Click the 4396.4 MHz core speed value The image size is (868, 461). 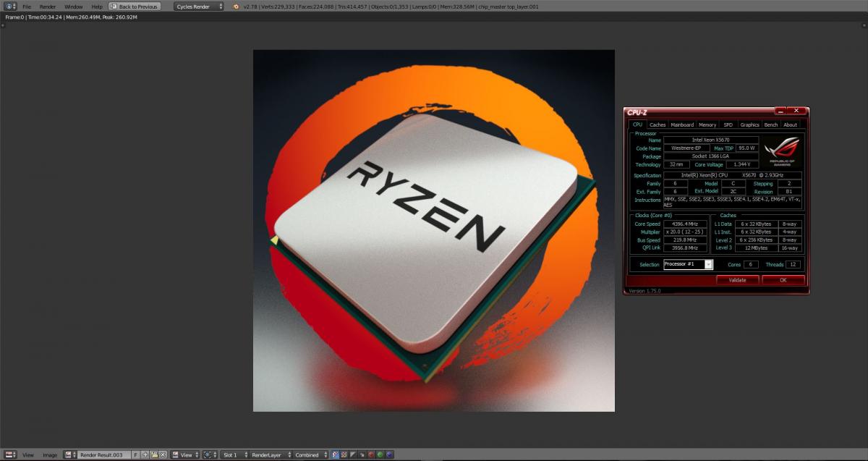[685, 224]
